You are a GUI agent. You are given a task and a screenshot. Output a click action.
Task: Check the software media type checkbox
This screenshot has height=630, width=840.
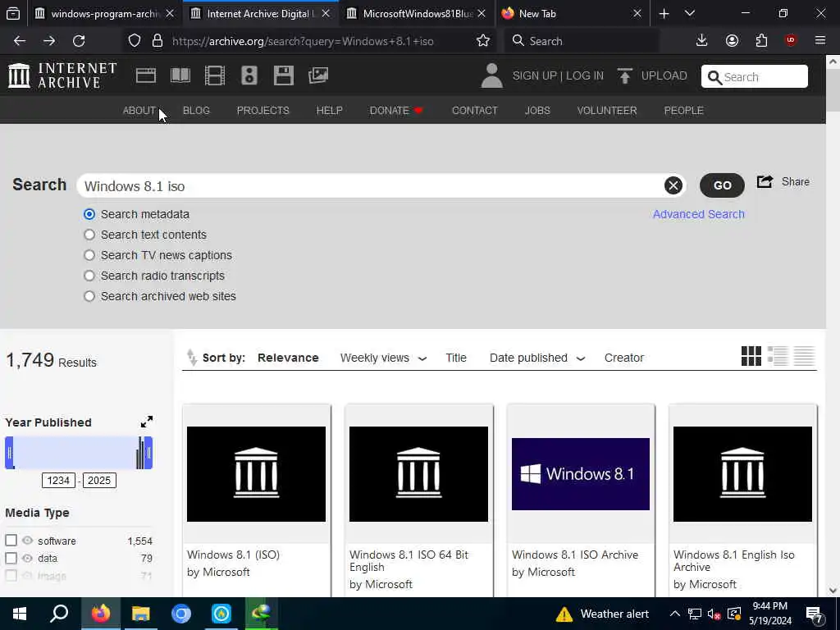(11, 540)
